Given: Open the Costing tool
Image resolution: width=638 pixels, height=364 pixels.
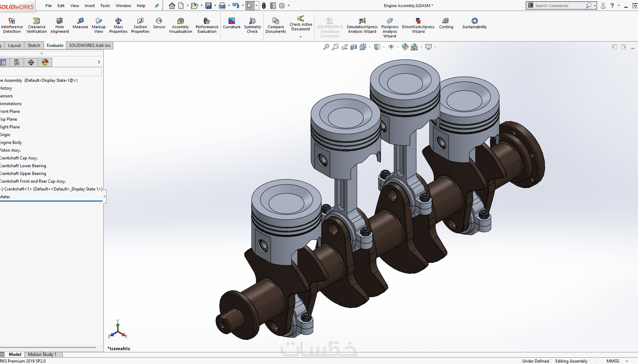Looking at the screenshot, I should (x=446, y=23).
